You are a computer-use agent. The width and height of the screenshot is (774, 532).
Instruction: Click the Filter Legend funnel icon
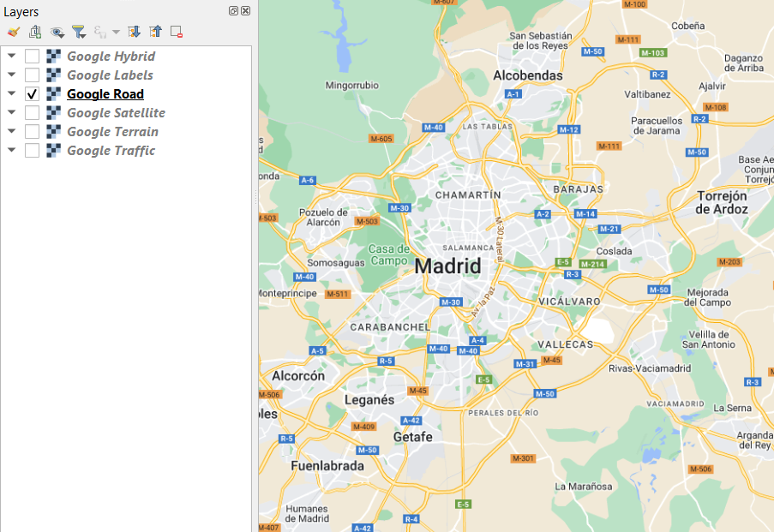click(79, 32)
